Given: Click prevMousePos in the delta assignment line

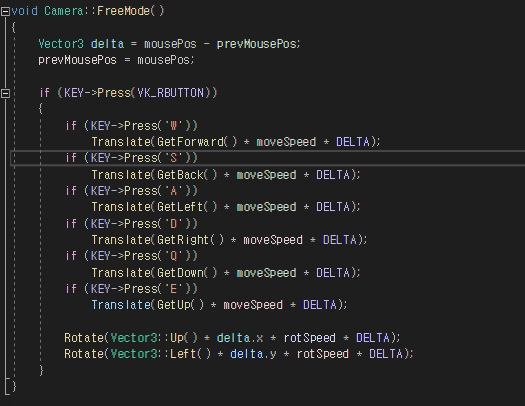Looking at the screenshot, I should [x=256, y=44].
